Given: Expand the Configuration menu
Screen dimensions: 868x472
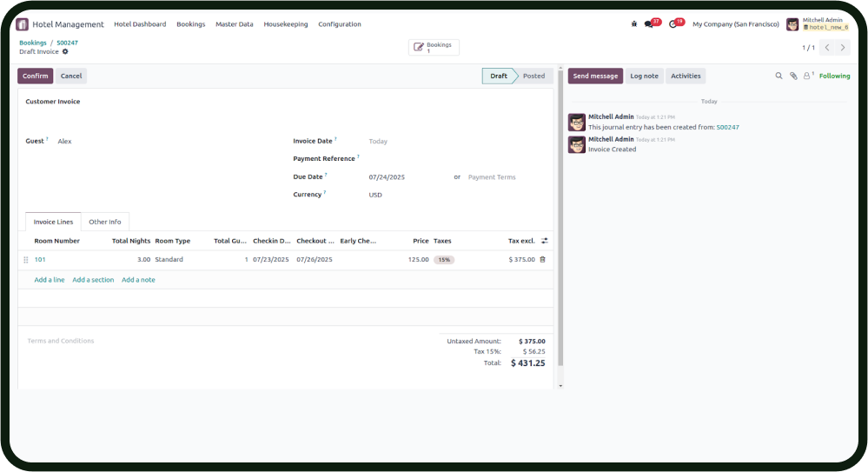Looking at the screenshot, I should [340, 24].
